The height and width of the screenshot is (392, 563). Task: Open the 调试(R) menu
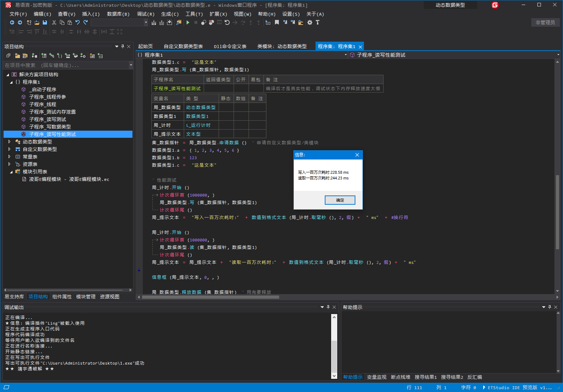point(146,14)
